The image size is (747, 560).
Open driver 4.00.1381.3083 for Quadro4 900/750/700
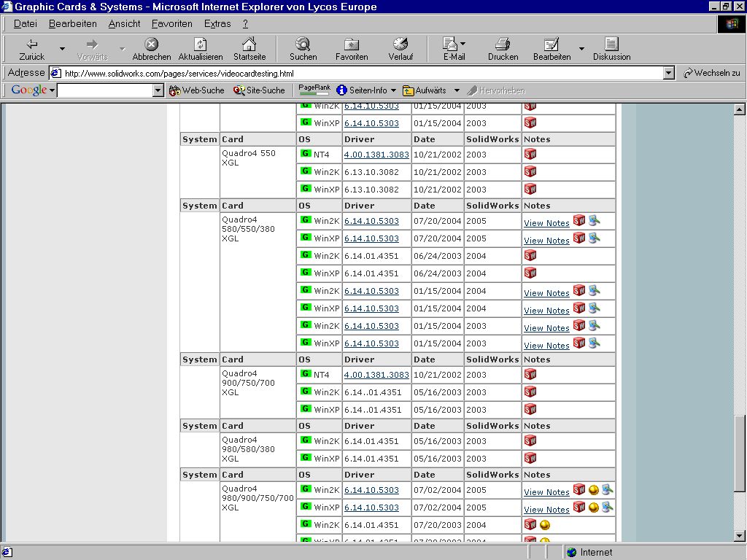pos(376,375)
